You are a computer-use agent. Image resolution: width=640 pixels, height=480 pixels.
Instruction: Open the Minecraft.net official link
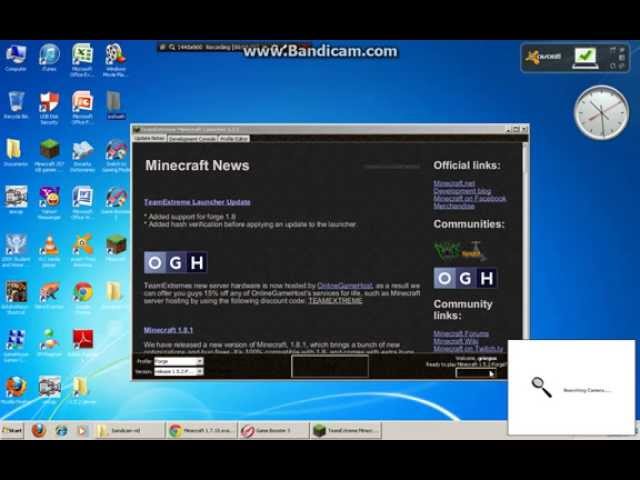454,183
